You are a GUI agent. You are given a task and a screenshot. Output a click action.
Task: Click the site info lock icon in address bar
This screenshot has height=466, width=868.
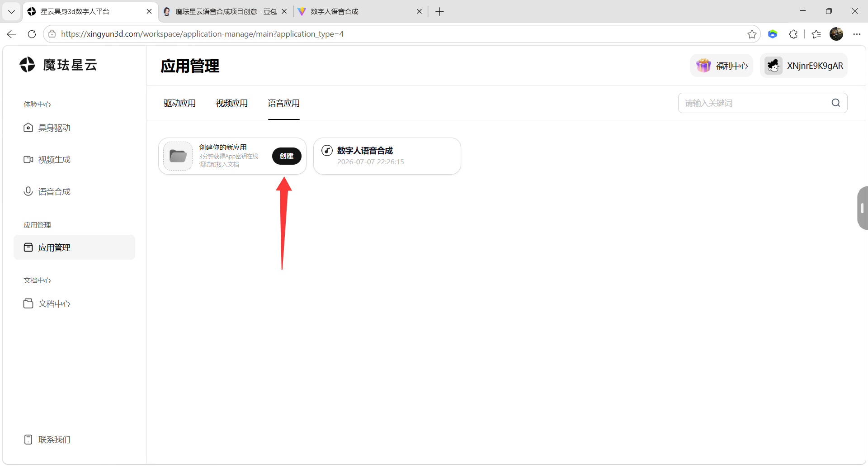click(52, 34)
